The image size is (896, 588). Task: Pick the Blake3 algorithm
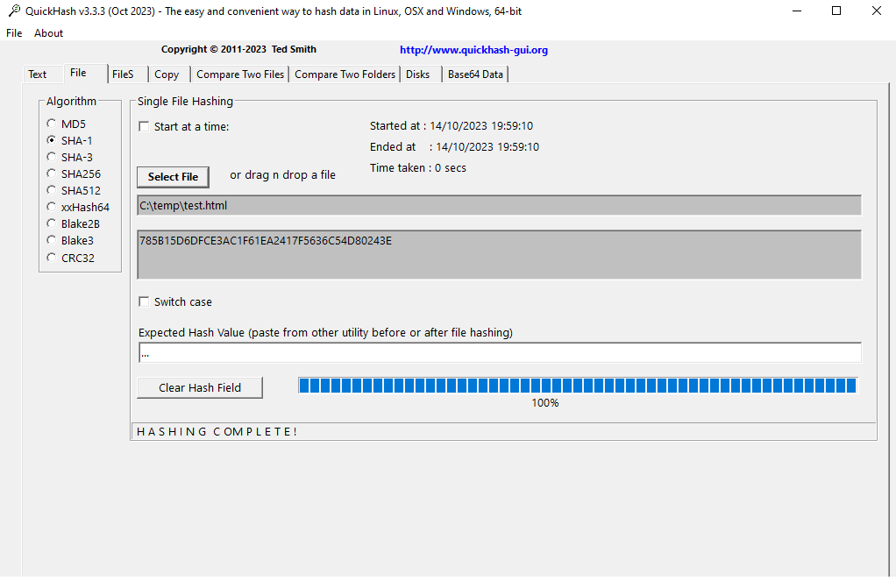(52, 240)
